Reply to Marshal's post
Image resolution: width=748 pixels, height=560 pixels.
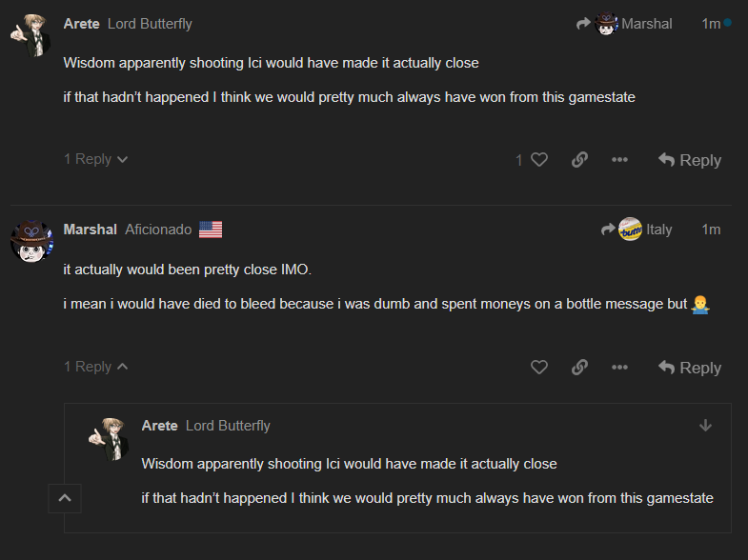pos(690,368)
